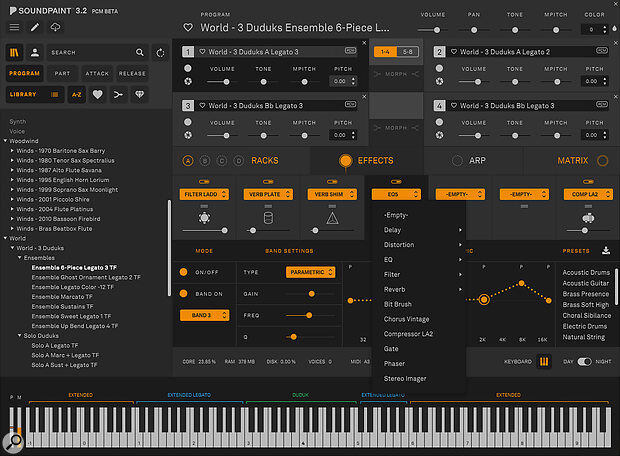Collapse the Solo Duduks folder
620x456 pixels.
click(x=19, y=335)
